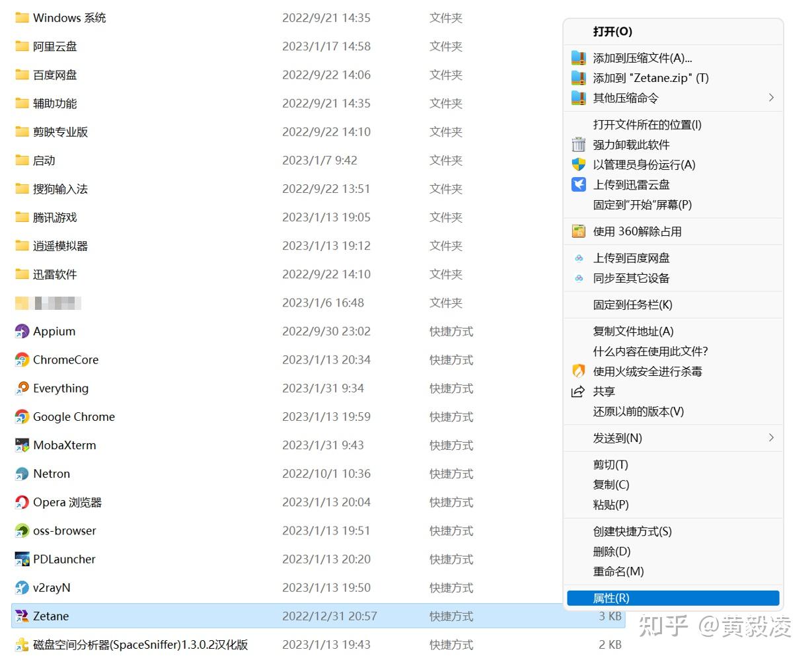Expand the 发送到(N) submenu arrow
The height and width of the screenshot is (658, 812).
pos(770,437)
